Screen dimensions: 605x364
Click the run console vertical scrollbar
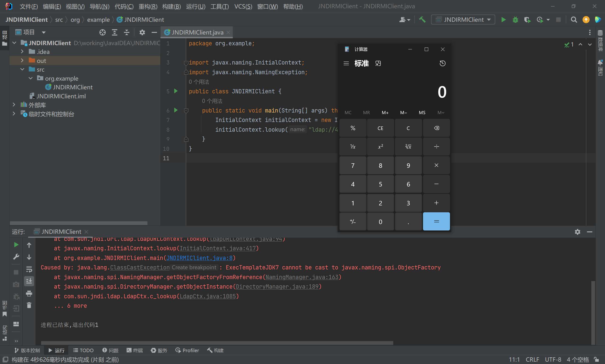coord(593,313)
